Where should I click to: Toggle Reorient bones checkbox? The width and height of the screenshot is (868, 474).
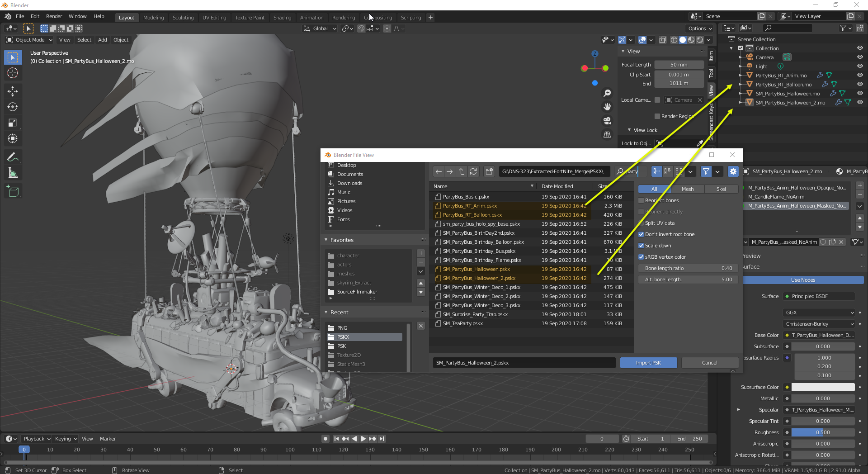tap(641, 200)
